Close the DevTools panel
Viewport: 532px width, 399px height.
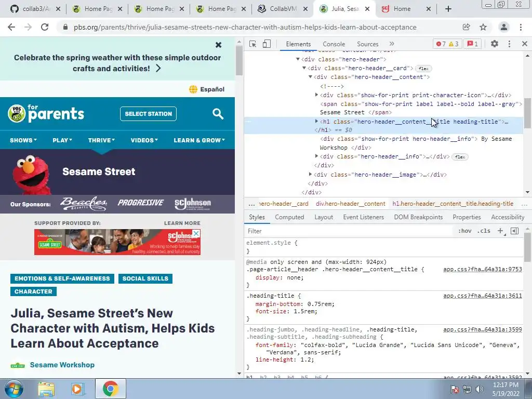click(x=525, y=44)
